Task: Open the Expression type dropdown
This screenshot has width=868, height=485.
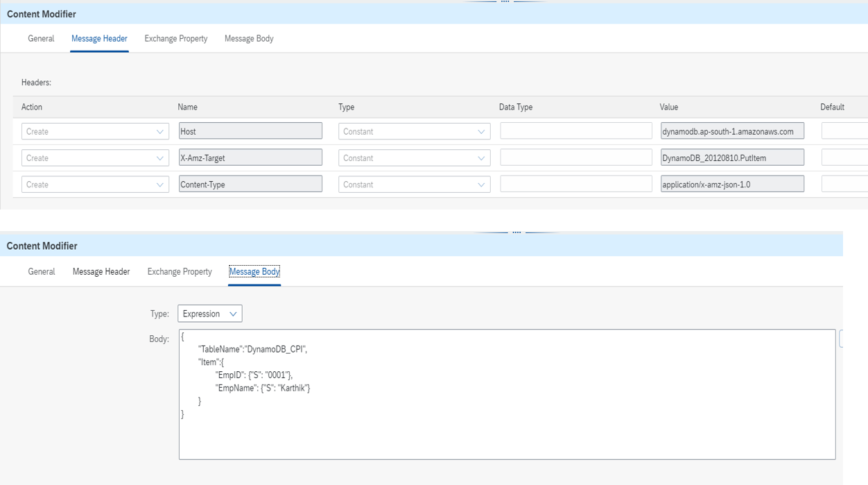Action: point(210,314)
